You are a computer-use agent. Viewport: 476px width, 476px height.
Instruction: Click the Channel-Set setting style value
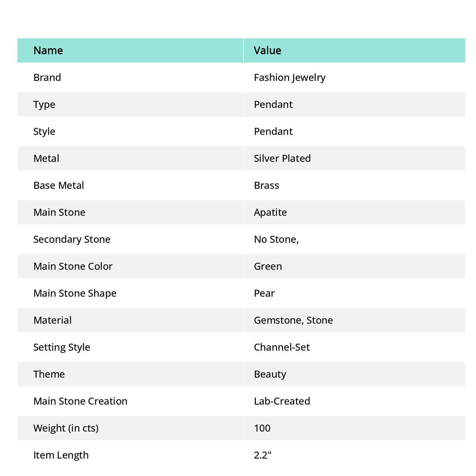click(282, 347)
